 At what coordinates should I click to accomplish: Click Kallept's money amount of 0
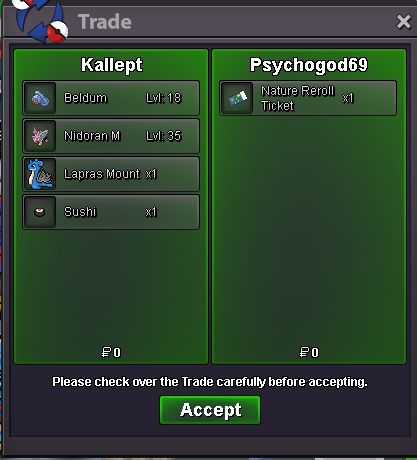111,352
